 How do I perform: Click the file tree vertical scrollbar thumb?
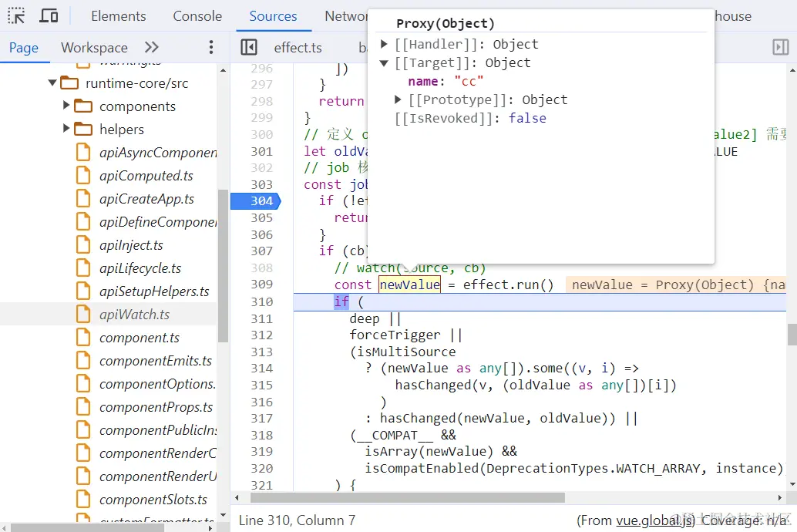click(x=223, y=265)
